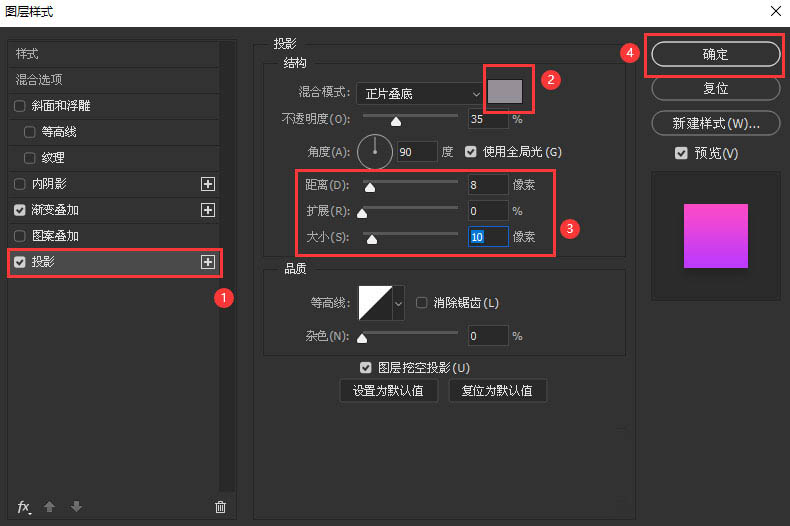Click the 距离 value field showing 8
Image resolution: width=790 pixels, height=526 pixels.
488,185
